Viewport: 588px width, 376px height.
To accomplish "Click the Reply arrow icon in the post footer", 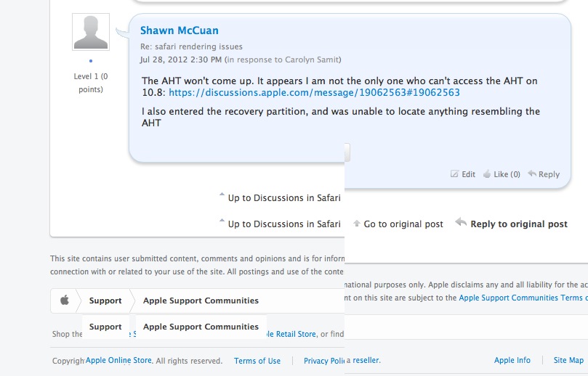I will click(533, 174).
